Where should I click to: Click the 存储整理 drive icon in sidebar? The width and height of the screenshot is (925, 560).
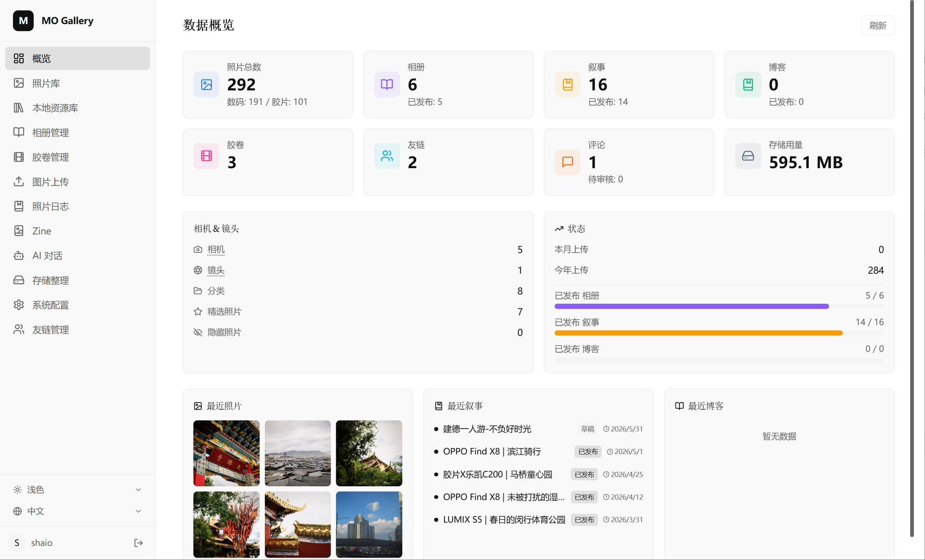coord(19,280)
